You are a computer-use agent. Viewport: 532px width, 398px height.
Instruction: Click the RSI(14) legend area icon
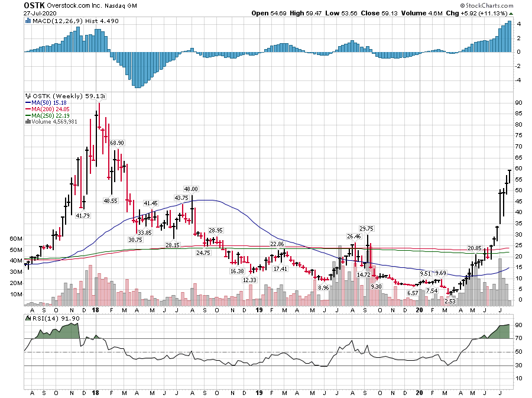click(28, 318)
